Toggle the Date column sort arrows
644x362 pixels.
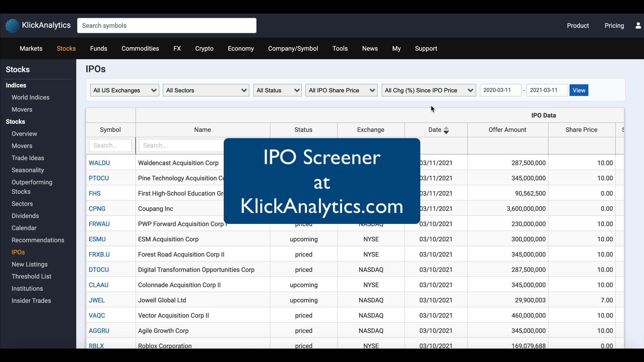click(x=446, y=130)
